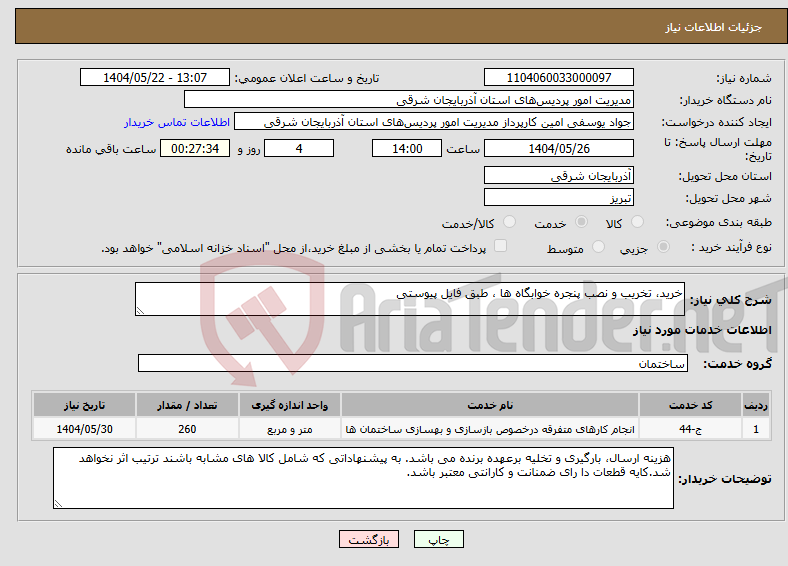Click the تعداد / مقدار column header
The image size is (788, 566).
tap(187, 405)
